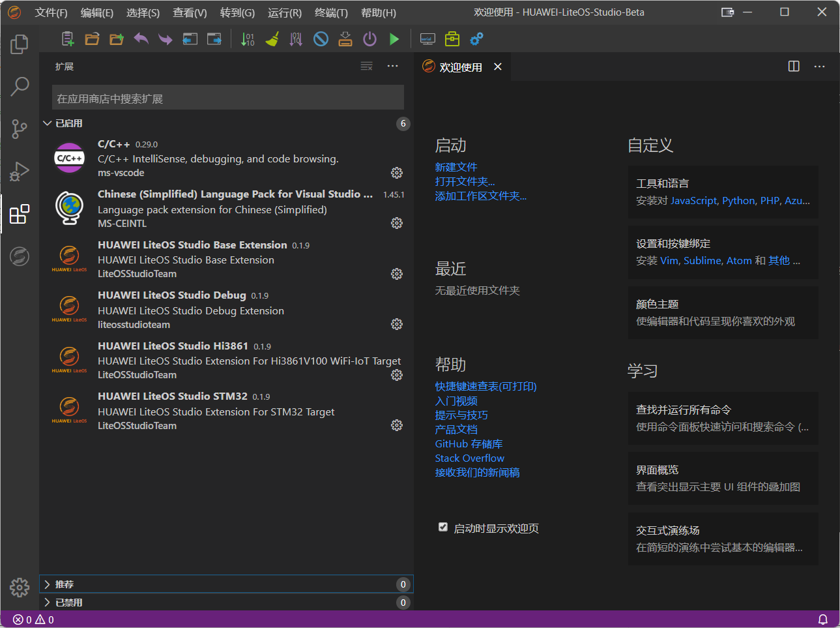This screenshot has width=840, height=628.
Task: Click the 新建文件 new file link
Action: [456, 168]
